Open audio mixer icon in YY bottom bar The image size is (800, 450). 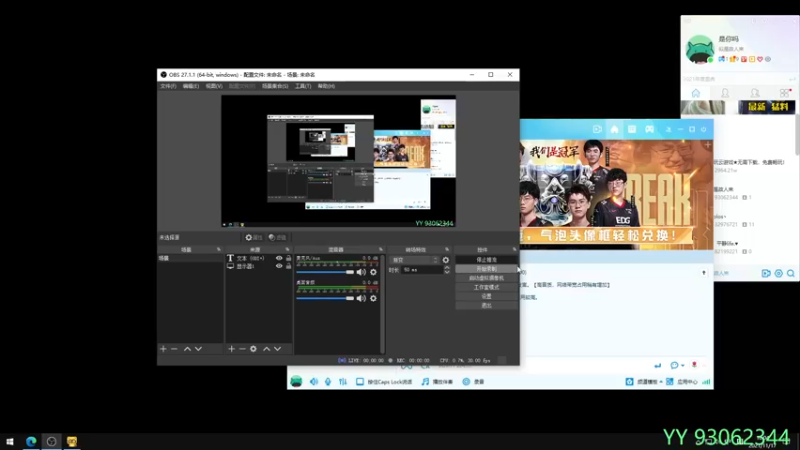coord(343,382)
